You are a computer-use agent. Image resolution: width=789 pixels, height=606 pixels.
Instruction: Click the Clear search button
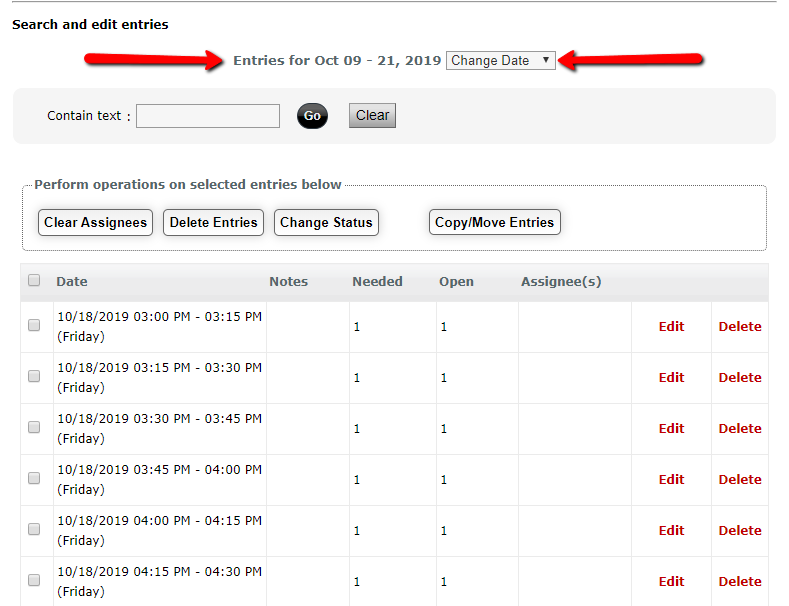(372, 115)
